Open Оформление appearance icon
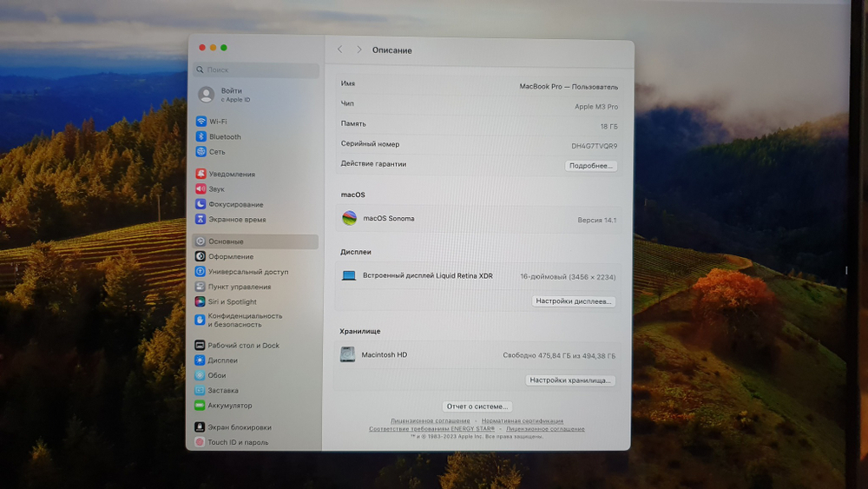868x489 pixels. click(x=201, y=256)
